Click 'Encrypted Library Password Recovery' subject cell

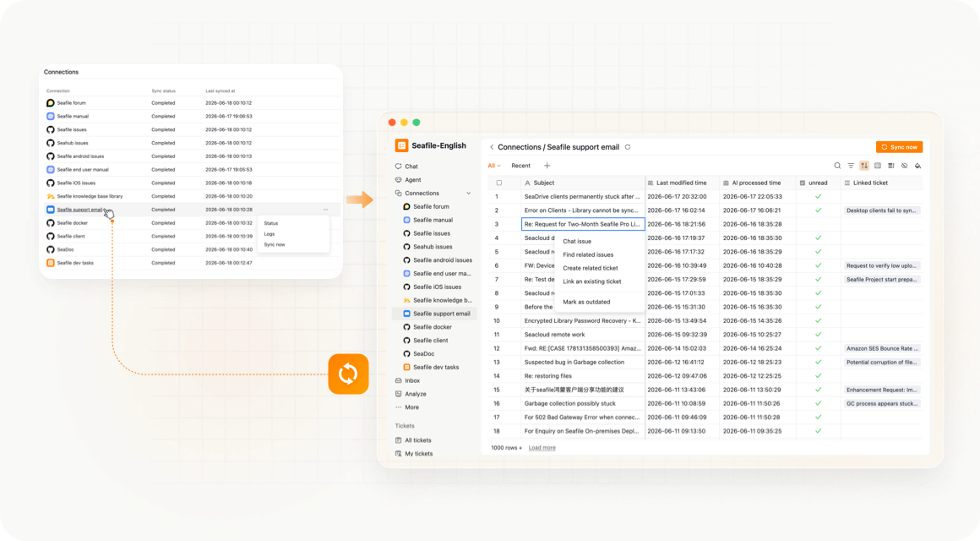coord(582,321)
